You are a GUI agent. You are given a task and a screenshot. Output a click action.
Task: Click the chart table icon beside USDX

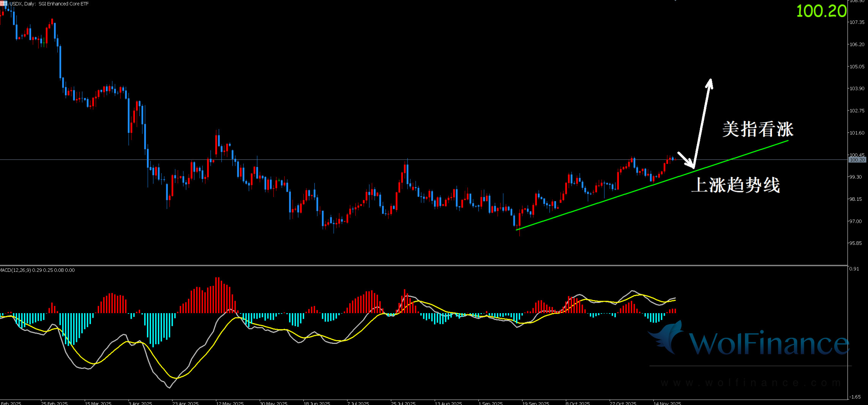pyautogui.click(x=3, y=3)
